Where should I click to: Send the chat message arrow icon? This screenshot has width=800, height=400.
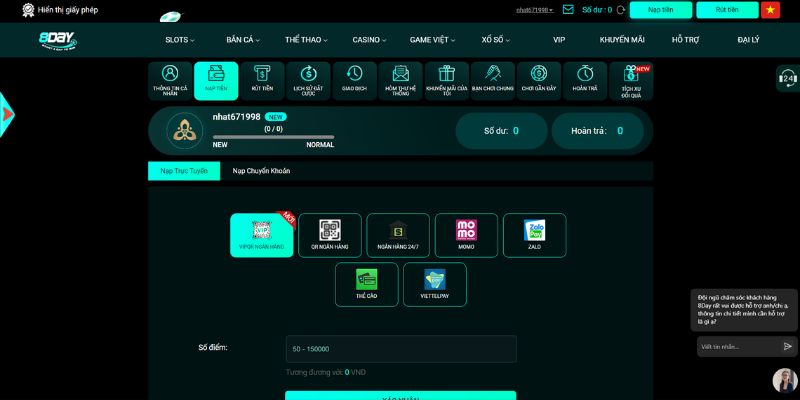[788, 346]
